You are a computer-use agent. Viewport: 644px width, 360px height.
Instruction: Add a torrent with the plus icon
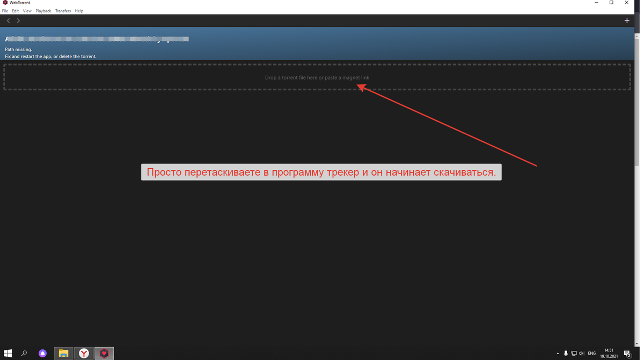coord(627,20)
